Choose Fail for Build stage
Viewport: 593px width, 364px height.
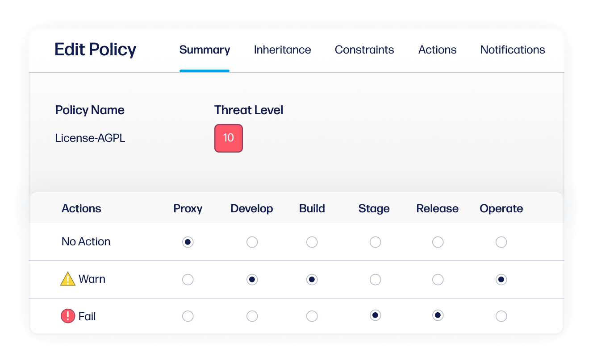(x=312, y=316)
